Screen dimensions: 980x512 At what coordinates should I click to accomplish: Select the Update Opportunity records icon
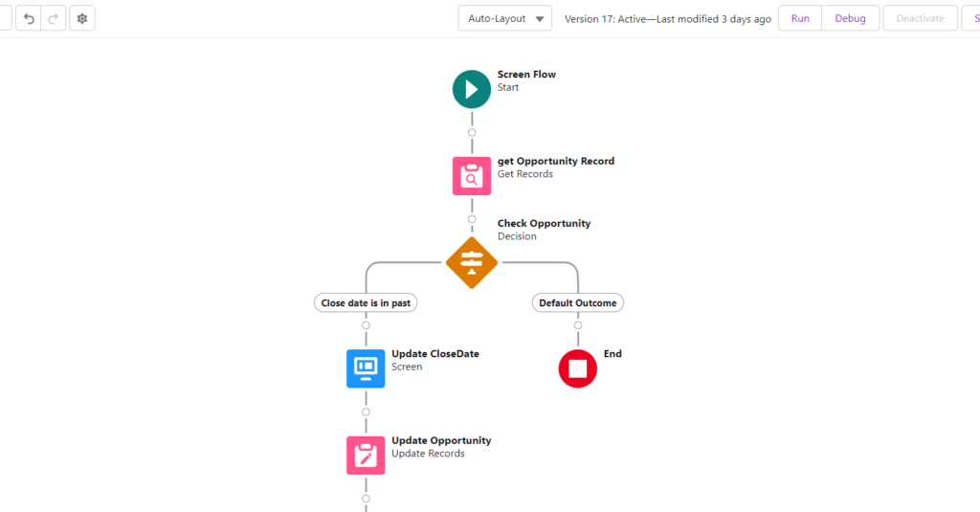366,456
